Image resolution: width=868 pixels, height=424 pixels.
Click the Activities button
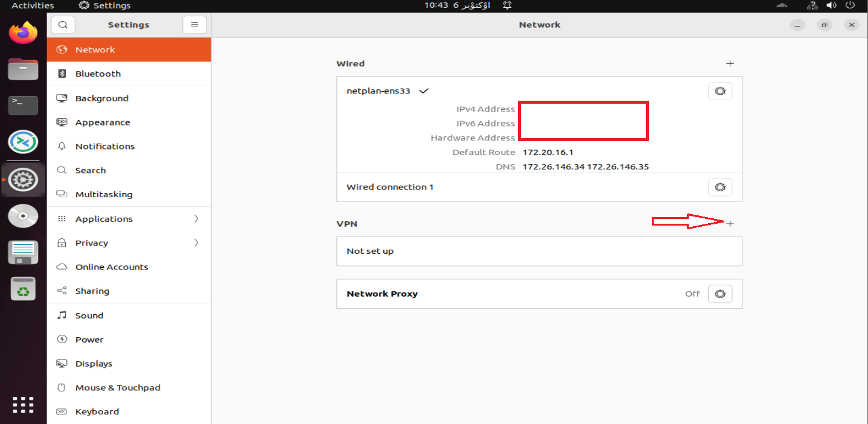33,5
